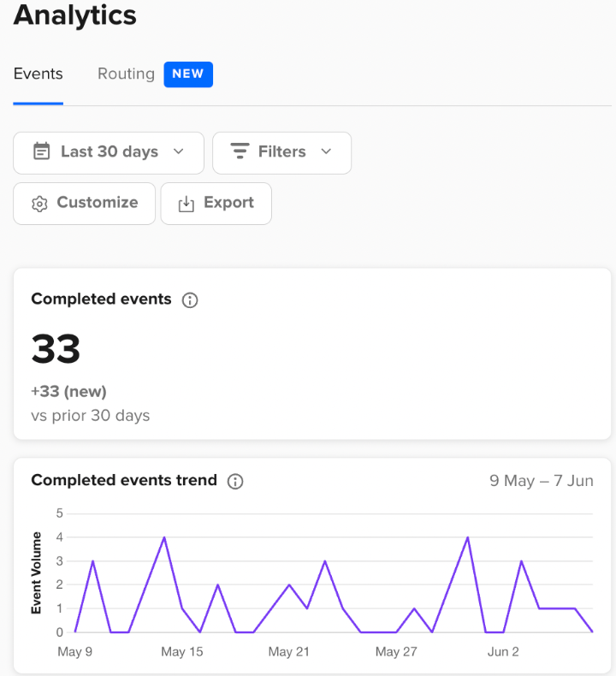Switch to the Events tab
The width and height of the screenshot is (616, 676).
(38, 74)
